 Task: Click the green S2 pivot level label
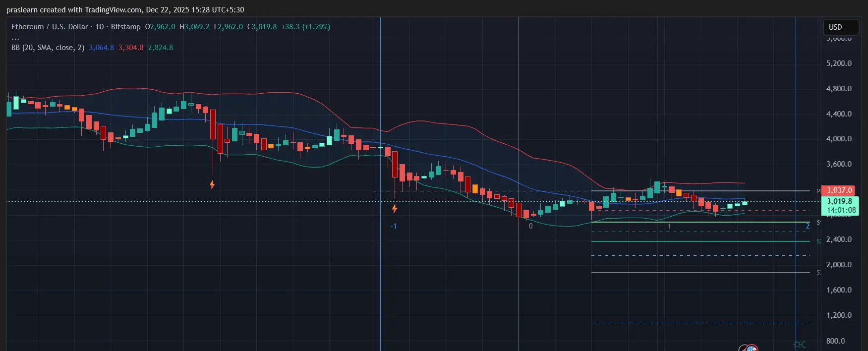818,241
